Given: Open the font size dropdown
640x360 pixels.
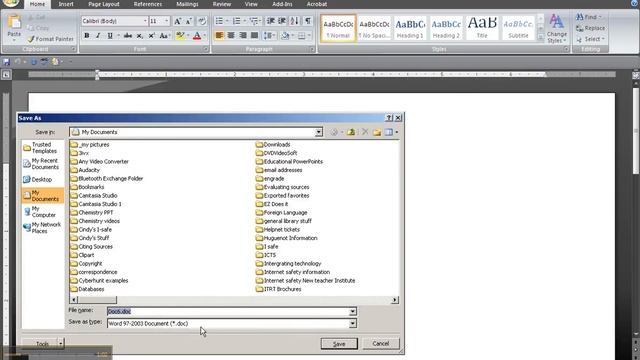Looking at the screenshot, I should click(x=167, y=21).
